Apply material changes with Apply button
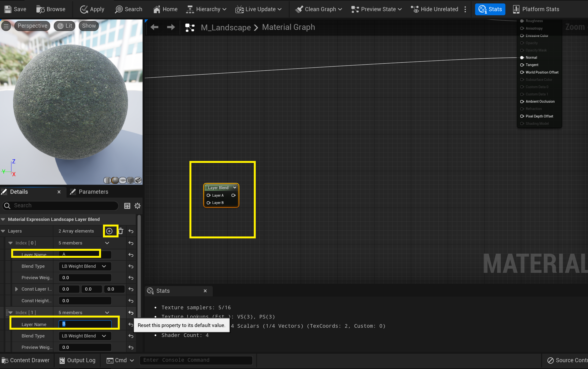This screenshot has height=369, width=588. 92,9
